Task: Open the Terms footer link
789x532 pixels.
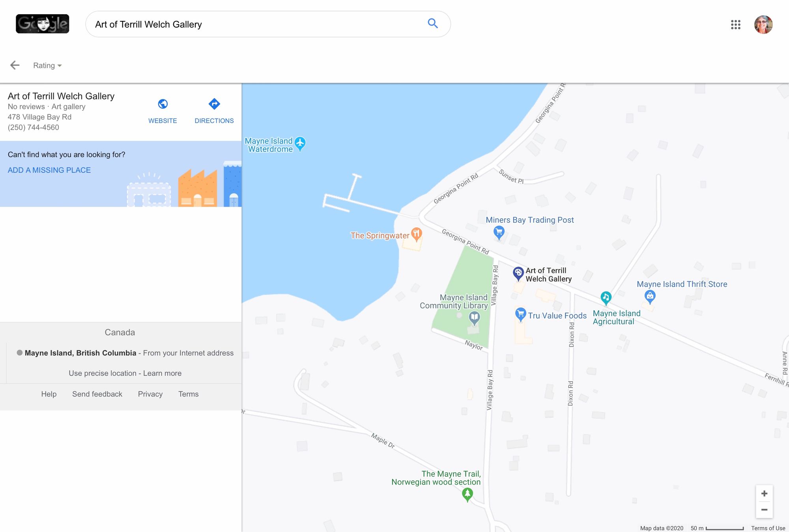Action: 188,394
